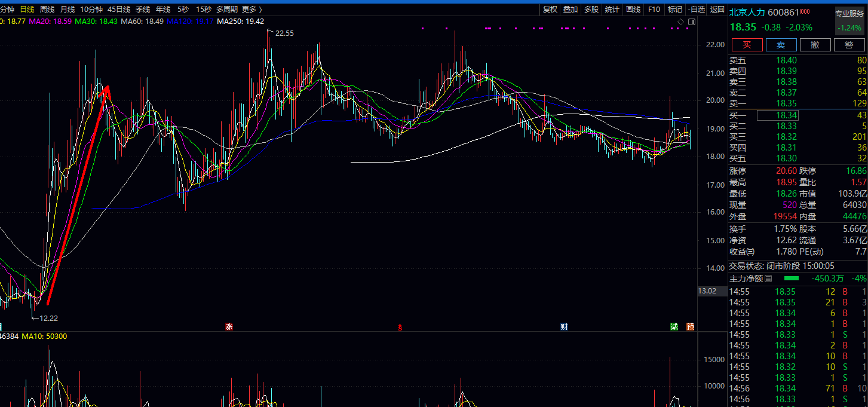Click the 22.55 high price label
868x407 pixels.
pos(284,33)
